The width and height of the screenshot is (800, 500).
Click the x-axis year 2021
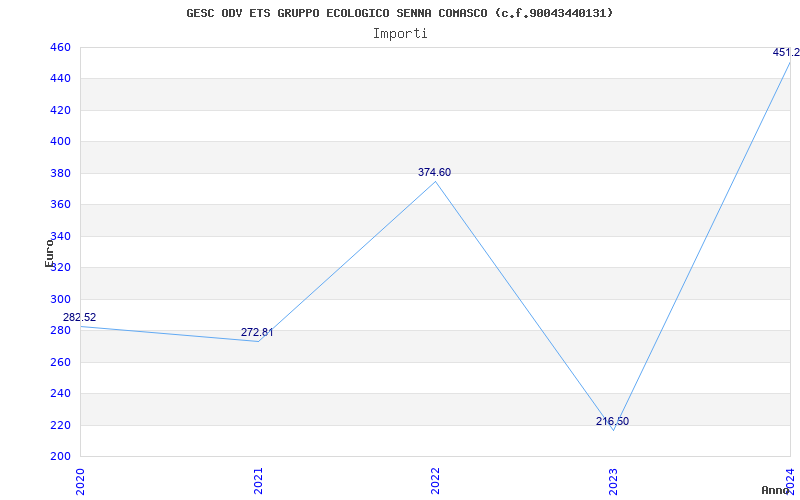pyautogui.click(x=258, y=481)
